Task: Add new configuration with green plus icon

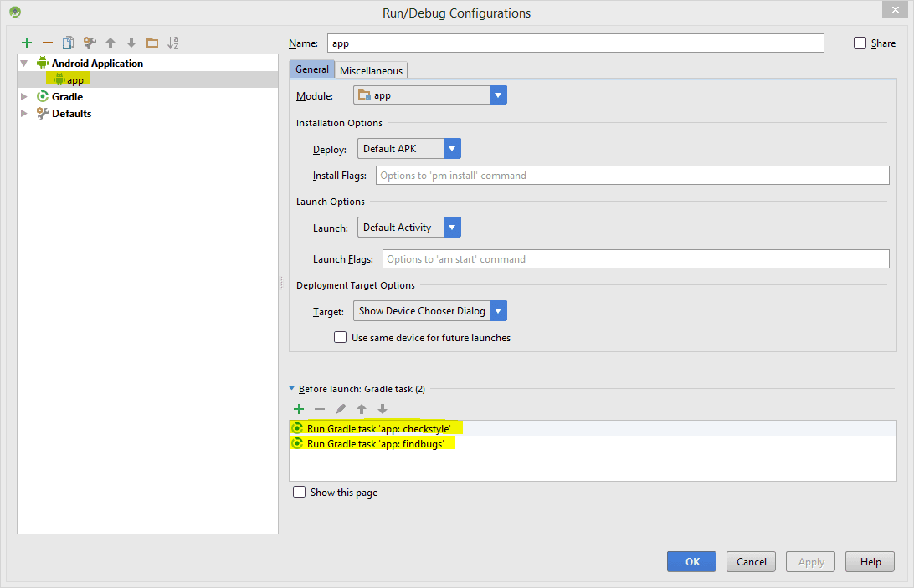Action: pos(27,43)
